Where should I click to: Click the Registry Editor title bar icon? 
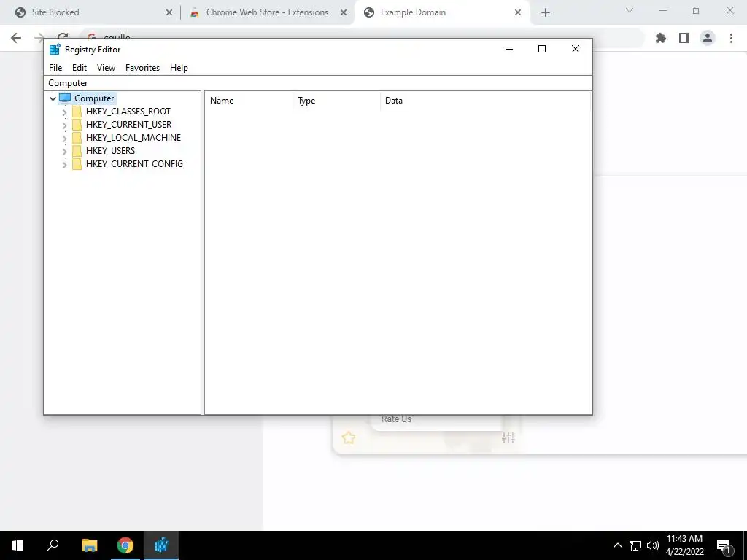point(55,49)
